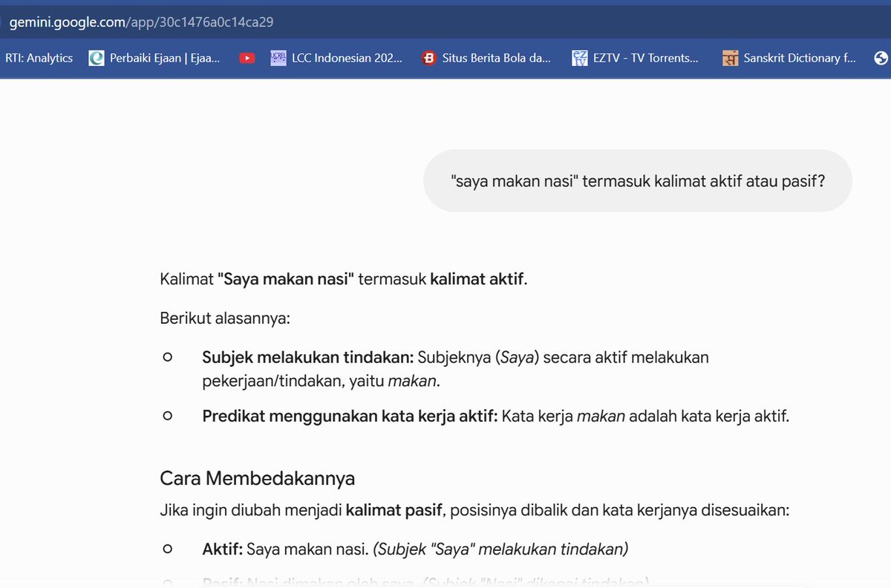Click the text "pekerjaan/tindakan, yaitu makan."
891x588 pixels.
[x=321, y=381]
